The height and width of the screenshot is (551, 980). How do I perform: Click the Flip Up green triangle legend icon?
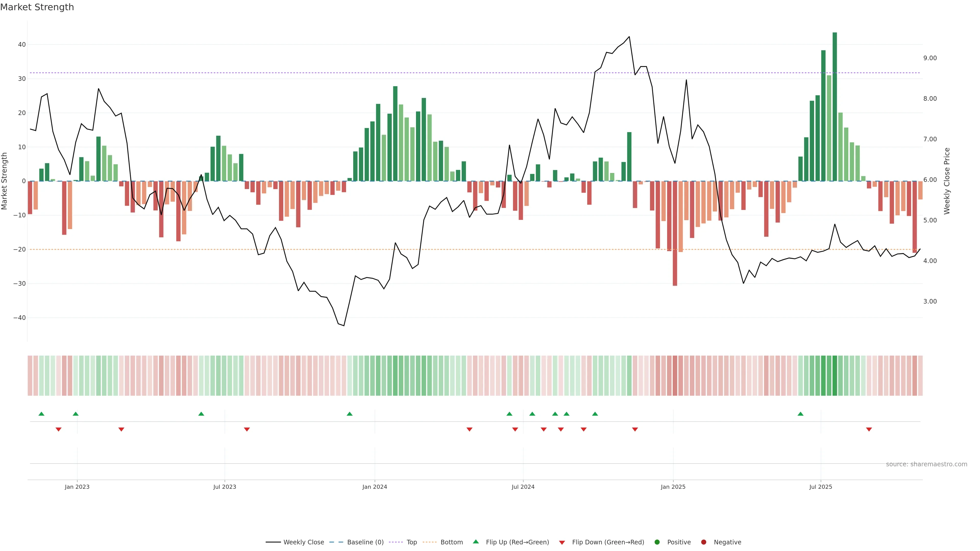click(475, 542)
